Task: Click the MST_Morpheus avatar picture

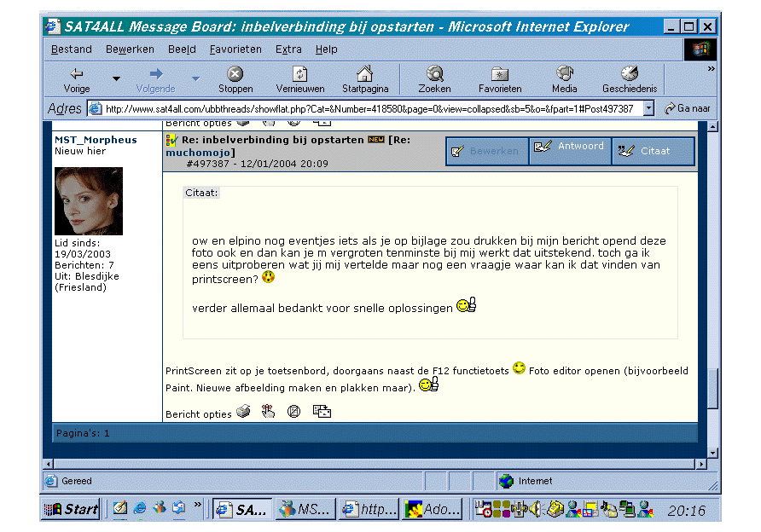Action: click(89, 201)
